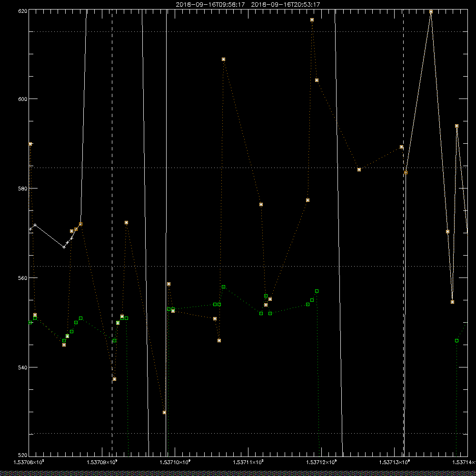The image size is (476, 476).
Task: Select the x-axis label 1.53710×10⁹
Action: pyautogui.click(x=175, y=462)
